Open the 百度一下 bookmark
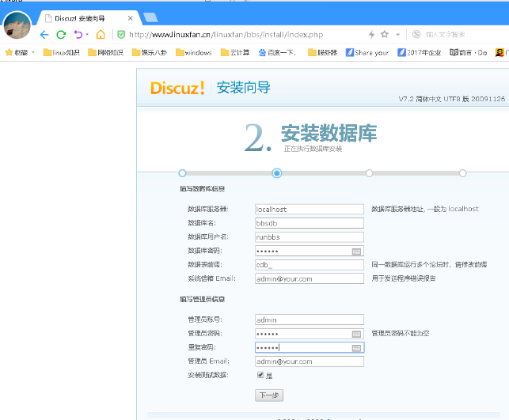 [x=277, y=52]
